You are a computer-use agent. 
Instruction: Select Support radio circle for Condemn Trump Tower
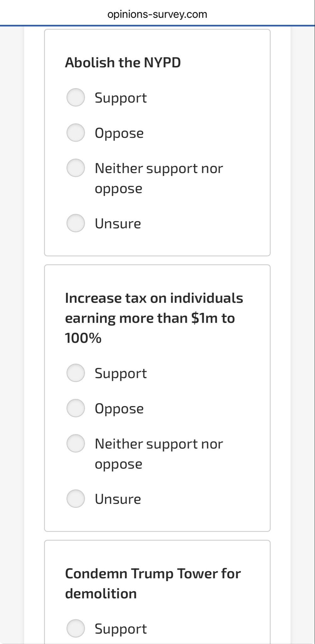click(76, 628)
